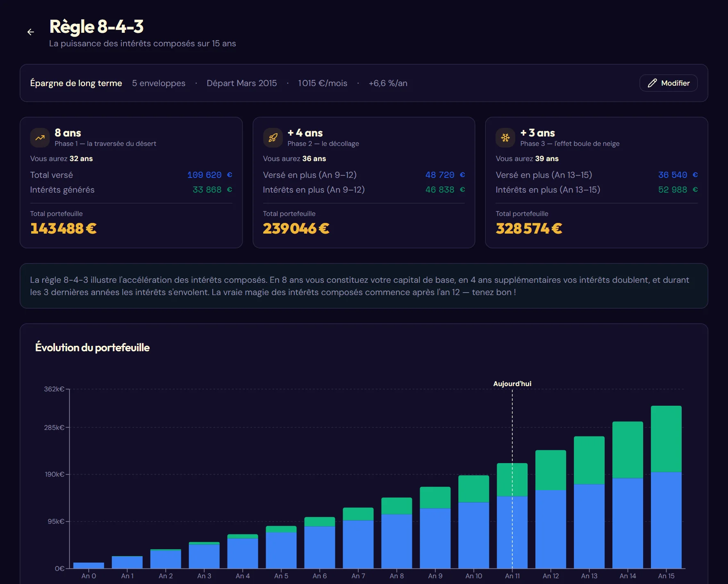Click the trending-up icon of Phase 1 card

pyautogui.click(x=40, y=138)
